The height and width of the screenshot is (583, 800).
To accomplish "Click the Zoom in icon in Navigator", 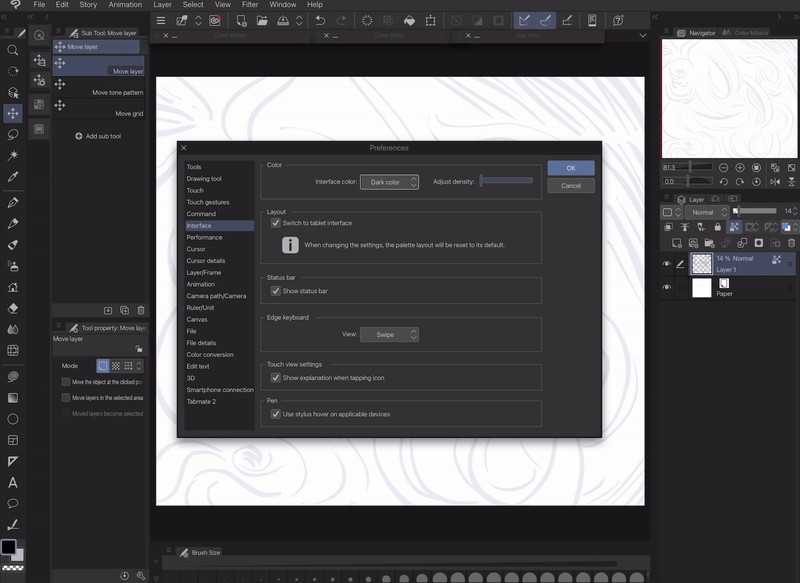I will point(740,168).
